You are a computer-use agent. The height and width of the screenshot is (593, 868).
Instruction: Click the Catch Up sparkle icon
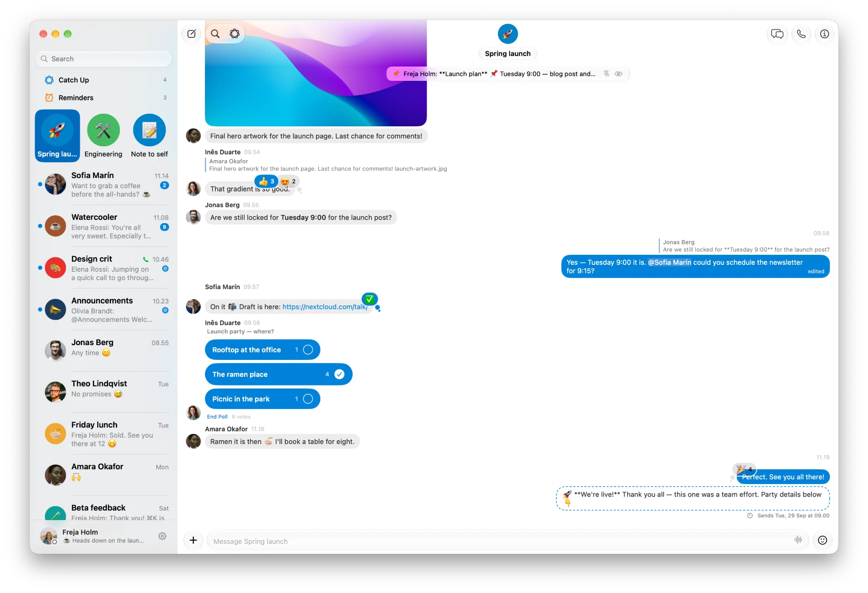click(x=49, y=80)
